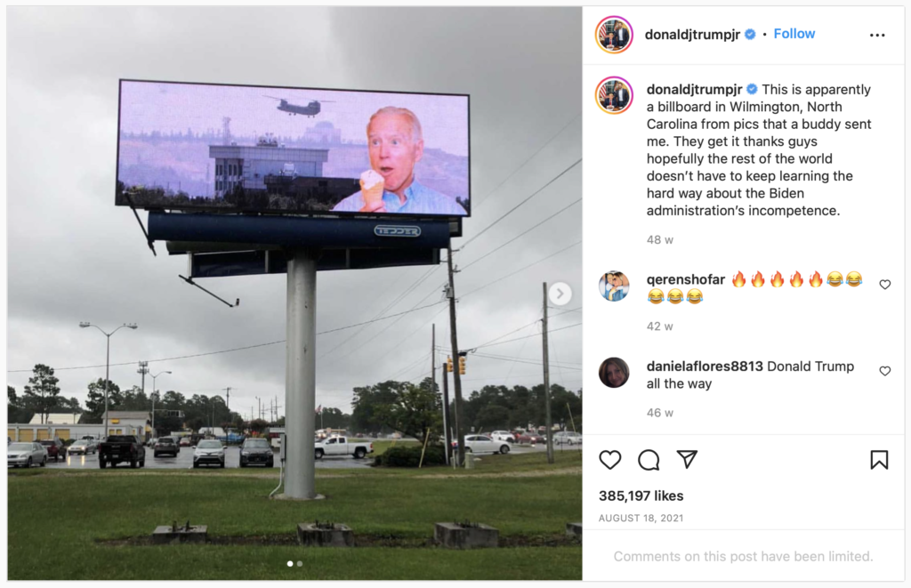Like qerenshofar's comment heart
The image size is (911, 588).
click(885, 284)
